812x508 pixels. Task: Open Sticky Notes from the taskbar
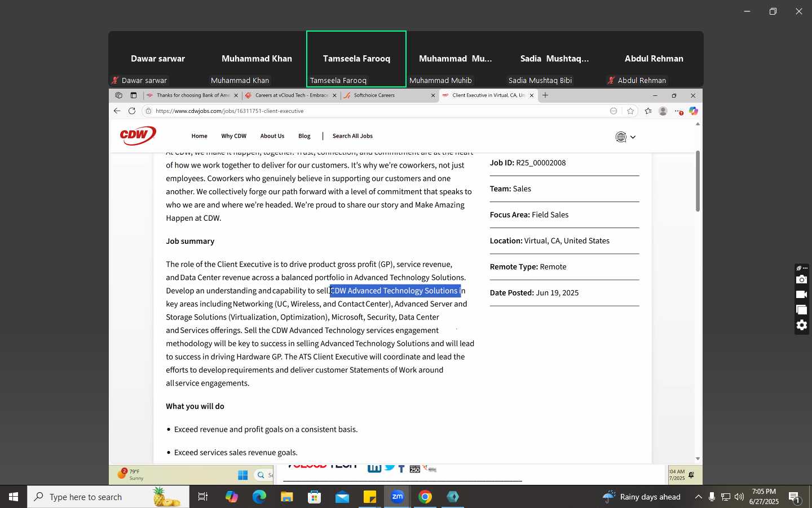point(370,497)
